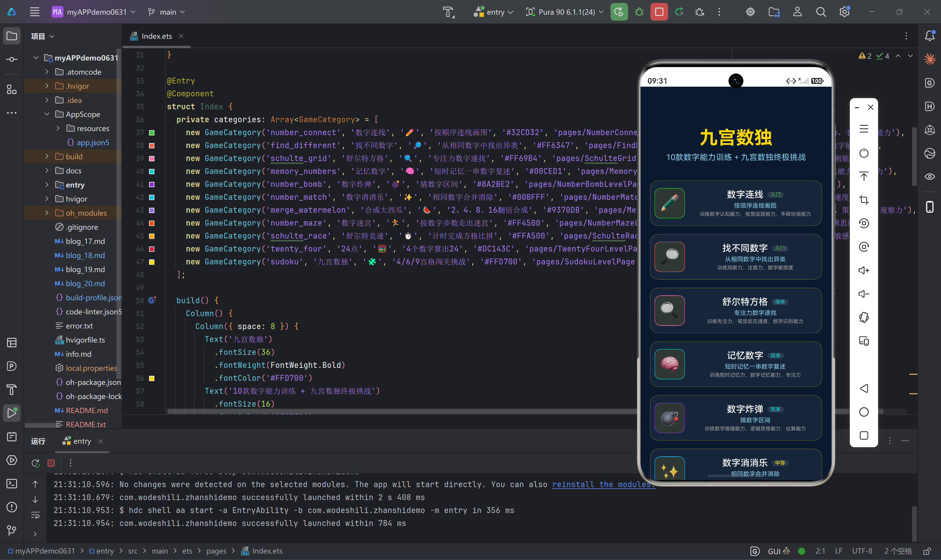Image resolution: width=941 pixels, height=560 pixels.
Task: Expand the entry module folder
Action: 46,185
